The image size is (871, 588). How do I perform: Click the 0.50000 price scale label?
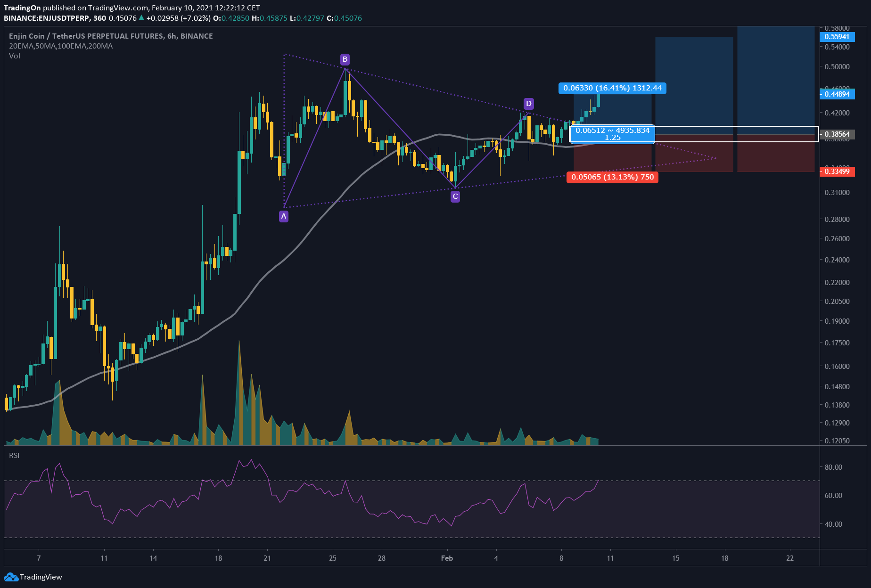837,67
